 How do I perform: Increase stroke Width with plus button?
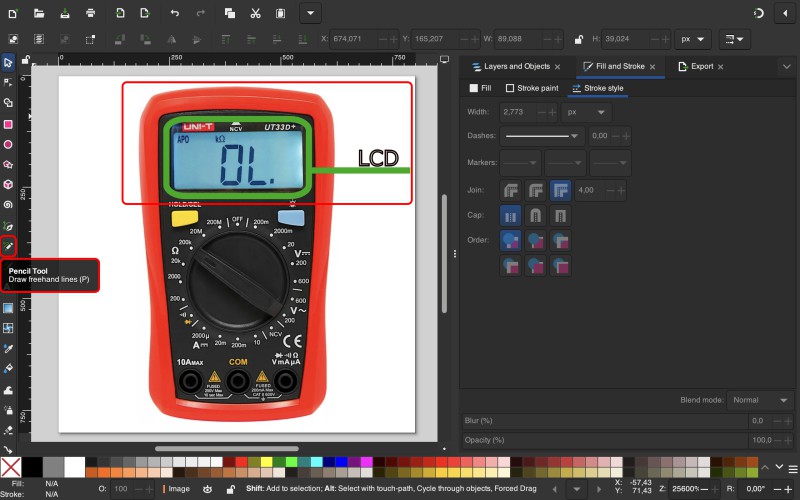pyautogui.click(x=552, y=112)
